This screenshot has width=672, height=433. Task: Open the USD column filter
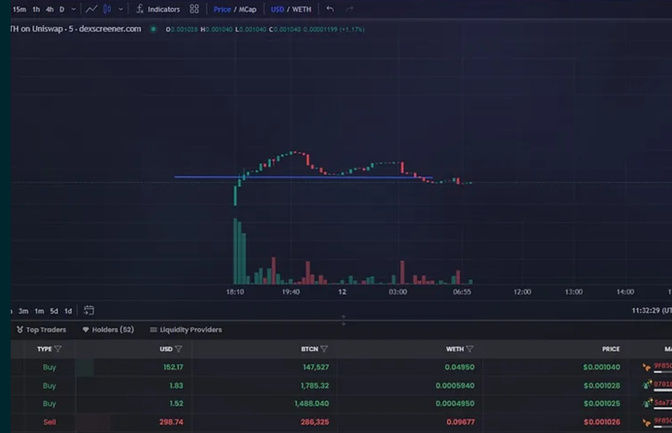coord(179,349)
